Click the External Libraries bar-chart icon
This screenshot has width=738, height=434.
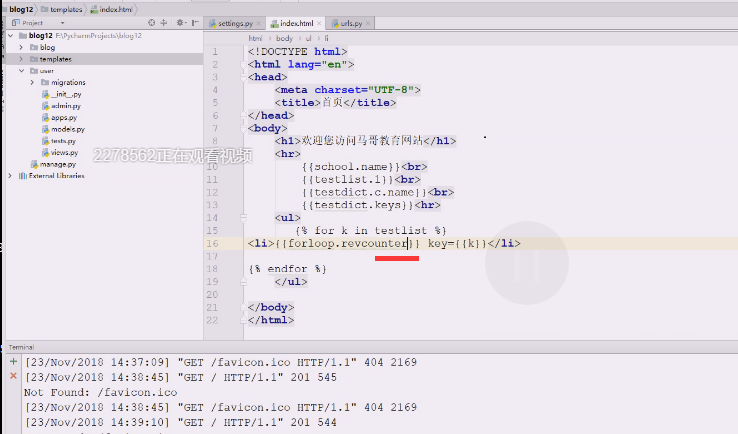pyautogui.click(x=23, y=176)
